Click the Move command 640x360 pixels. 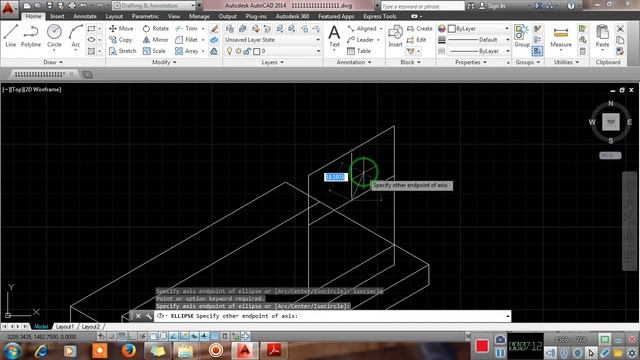pyautogui.click(x=121, y=29)
